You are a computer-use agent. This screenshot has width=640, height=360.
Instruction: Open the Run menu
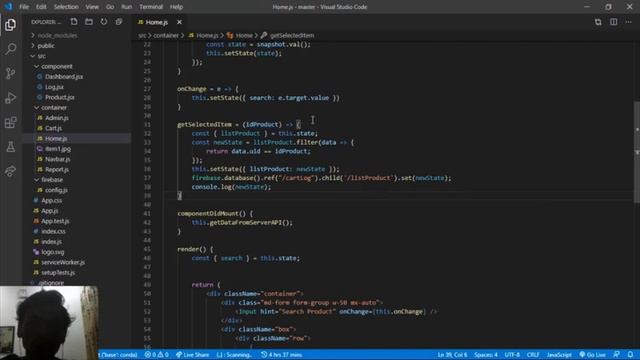(127, 7)
